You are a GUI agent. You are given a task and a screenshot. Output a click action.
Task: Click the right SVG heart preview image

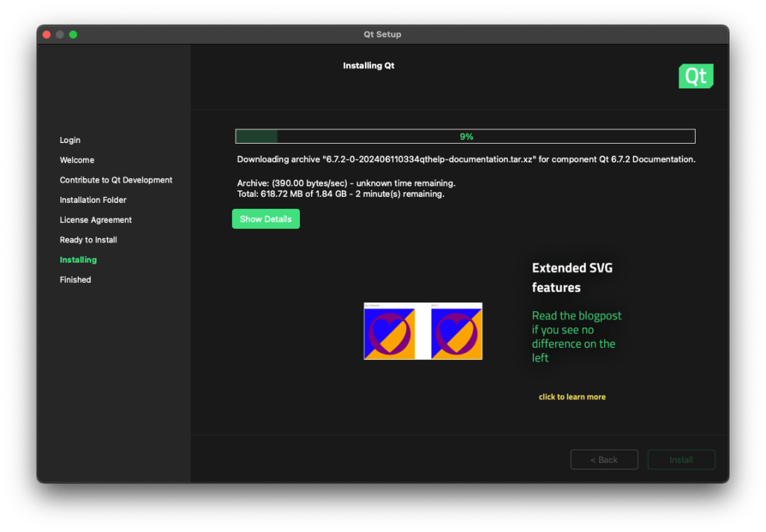click(x=456, y=331)
